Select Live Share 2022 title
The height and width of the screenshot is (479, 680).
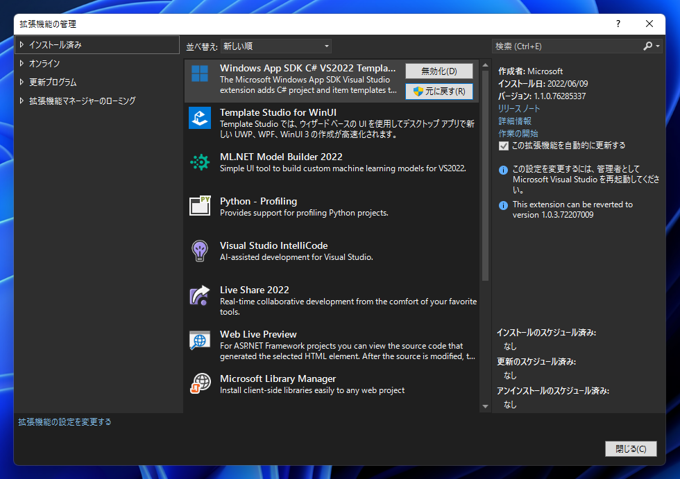(x=254, y=290)
